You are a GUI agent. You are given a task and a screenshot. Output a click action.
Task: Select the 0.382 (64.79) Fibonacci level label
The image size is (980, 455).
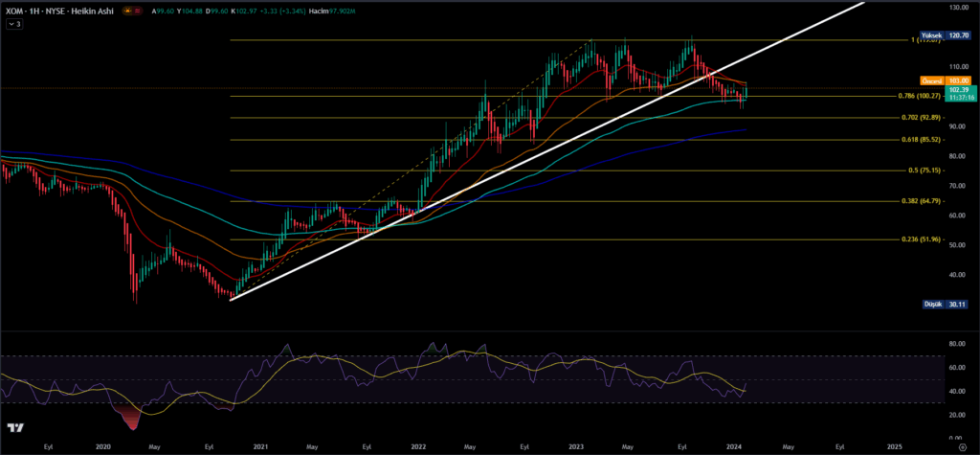click(922, 201)
